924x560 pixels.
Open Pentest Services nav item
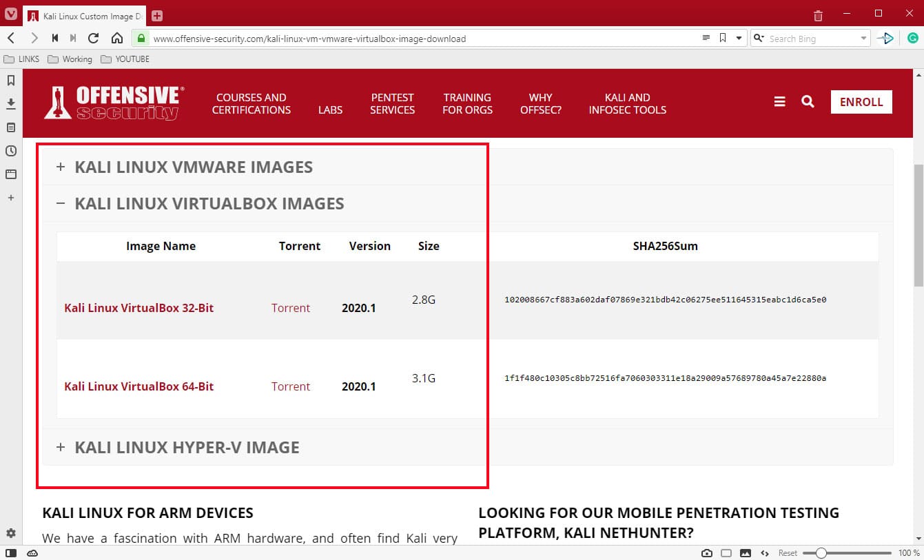392,103
